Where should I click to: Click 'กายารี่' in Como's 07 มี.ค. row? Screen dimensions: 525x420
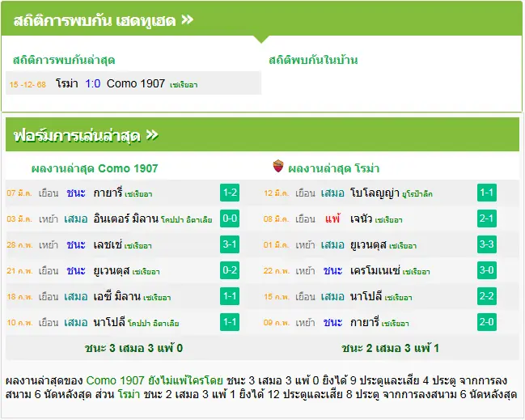point(108,193)
